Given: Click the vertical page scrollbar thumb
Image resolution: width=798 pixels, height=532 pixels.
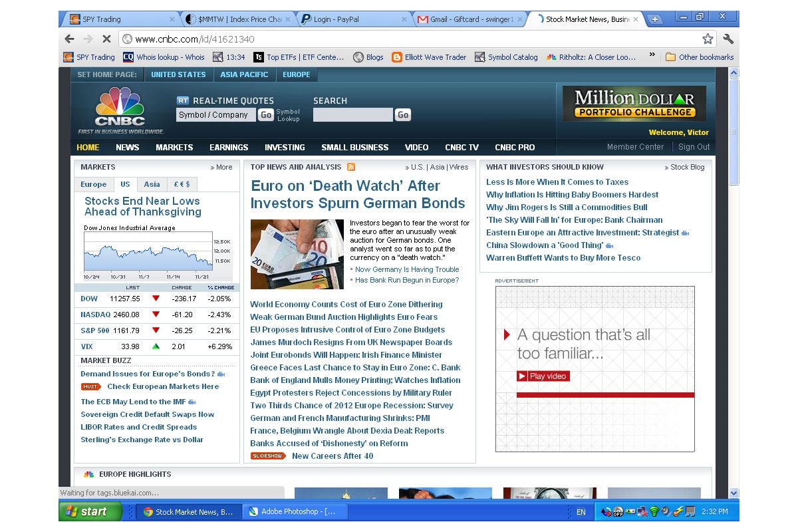Looking at the screenshot, I should tap(733, 132).
